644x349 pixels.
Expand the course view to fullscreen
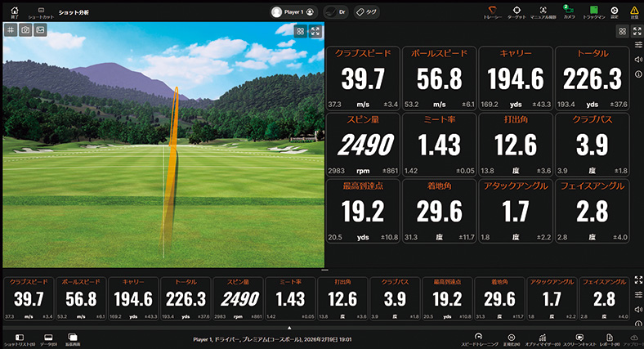click(315, 31)
